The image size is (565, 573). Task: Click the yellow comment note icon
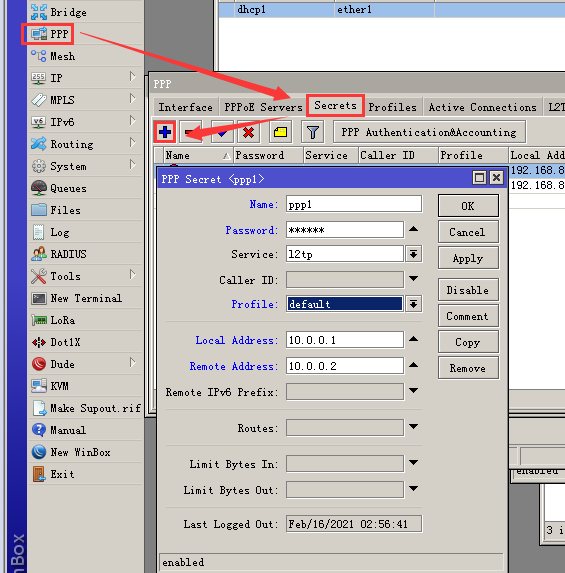(280, 132)
